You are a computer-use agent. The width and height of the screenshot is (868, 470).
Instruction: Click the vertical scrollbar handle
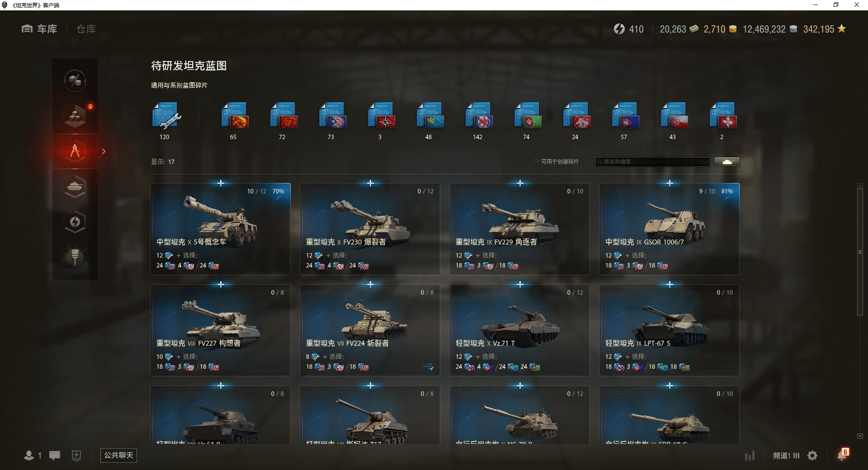860,252
